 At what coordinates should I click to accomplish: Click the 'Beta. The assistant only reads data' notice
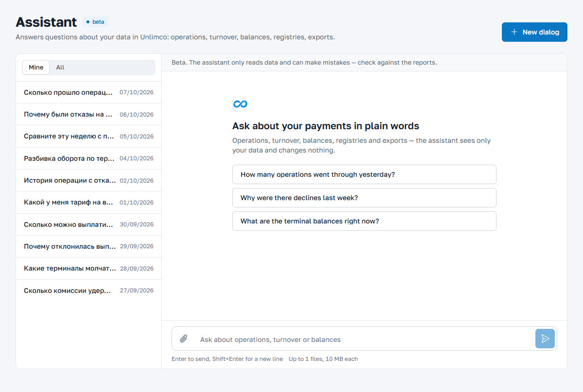tap(304, 63)
